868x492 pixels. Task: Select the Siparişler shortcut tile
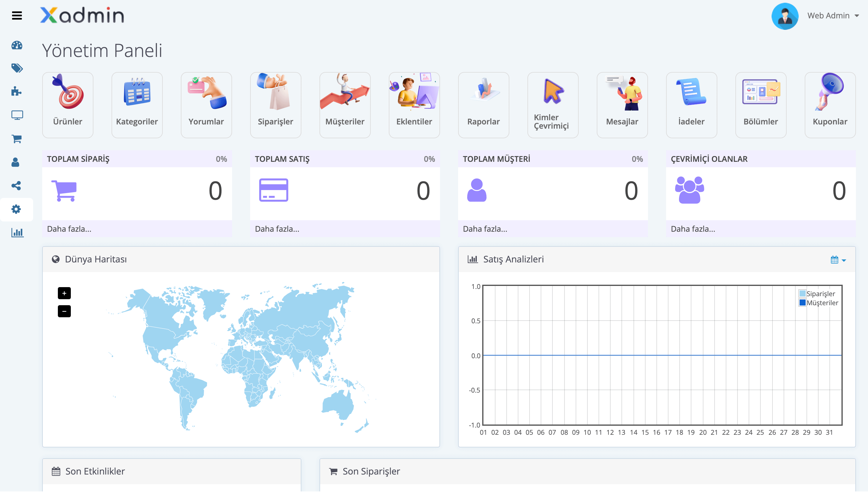pos(275,105)
